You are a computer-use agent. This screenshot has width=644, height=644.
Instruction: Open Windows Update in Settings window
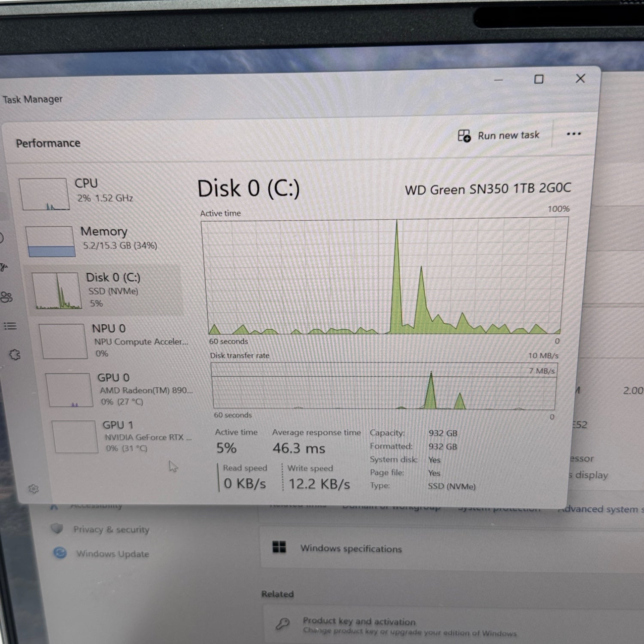112,554
